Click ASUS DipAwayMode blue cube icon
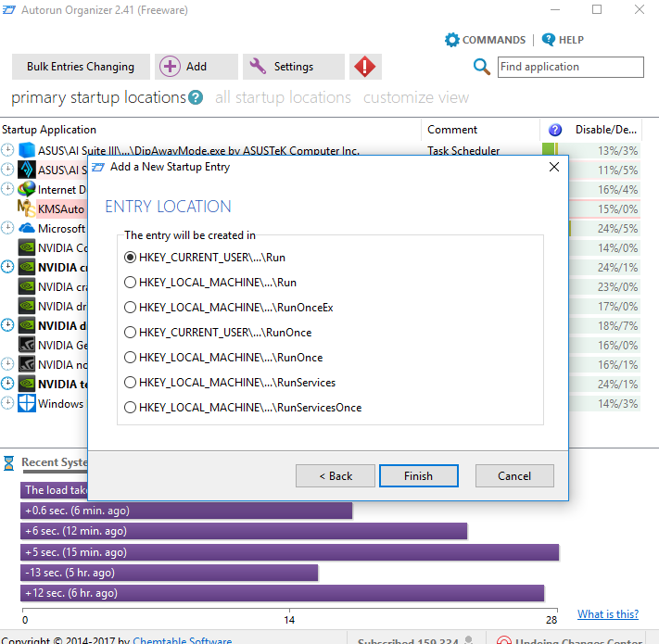 point(27,150)
